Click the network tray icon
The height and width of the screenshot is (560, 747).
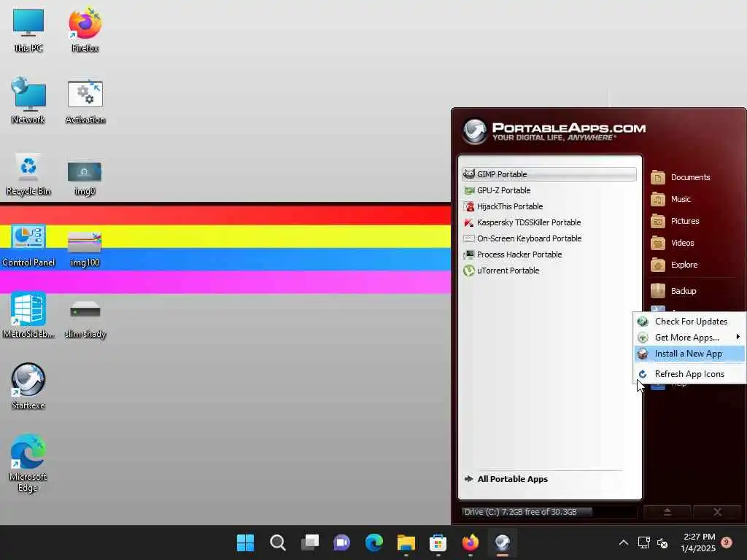(x=643, y=542)
